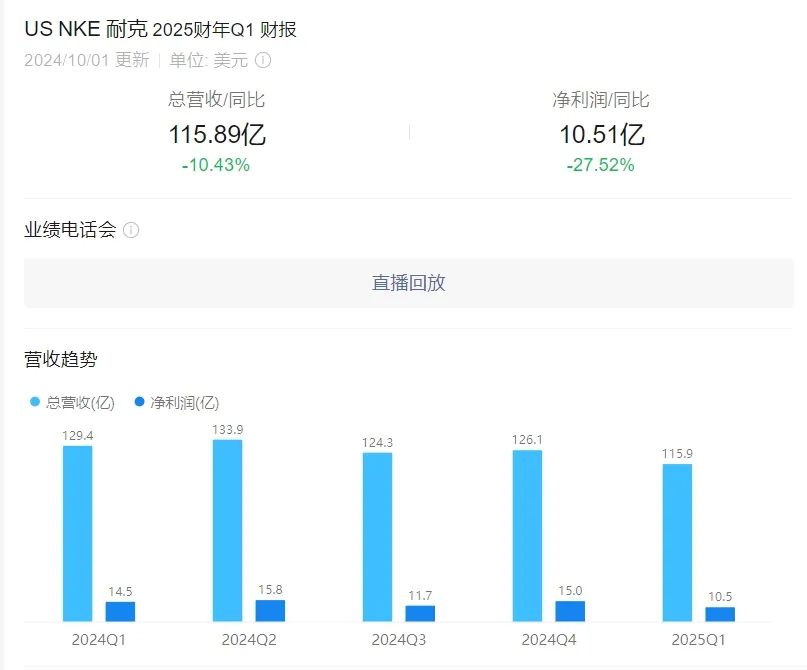Click the 2024Q4 net profit bar 15.0

(570, 611)
